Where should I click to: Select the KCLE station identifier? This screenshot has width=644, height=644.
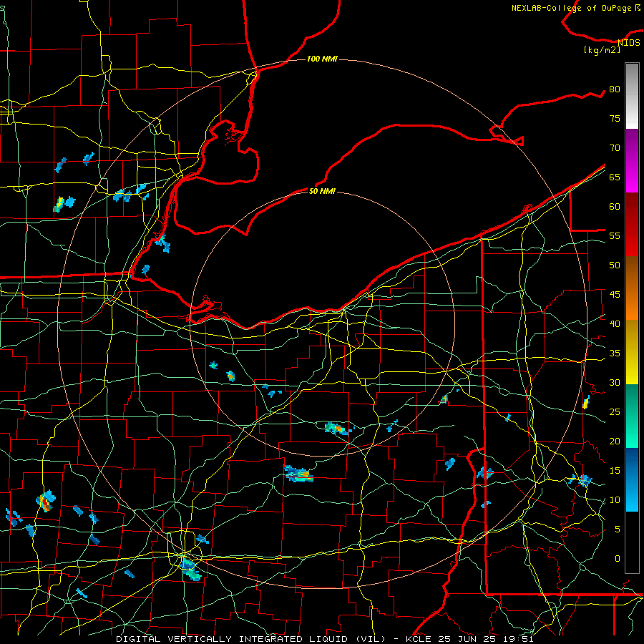[x=419, y=639]
